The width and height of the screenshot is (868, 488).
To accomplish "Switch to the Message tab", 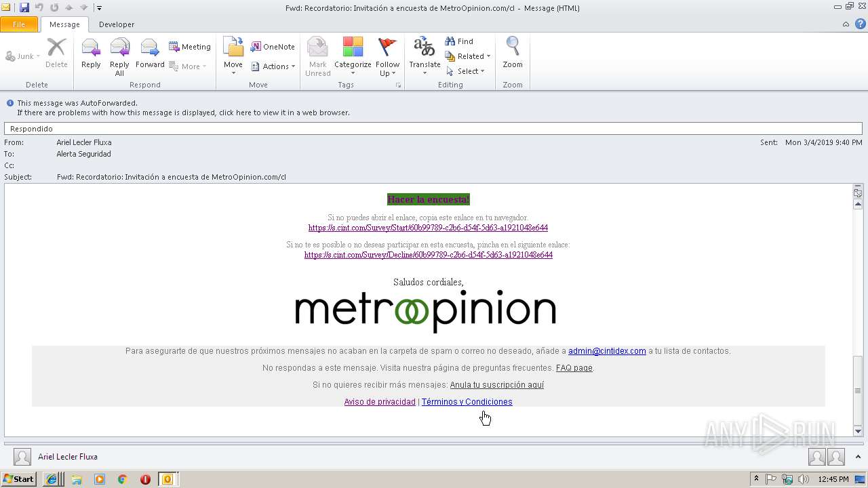I will coord(64,24).
